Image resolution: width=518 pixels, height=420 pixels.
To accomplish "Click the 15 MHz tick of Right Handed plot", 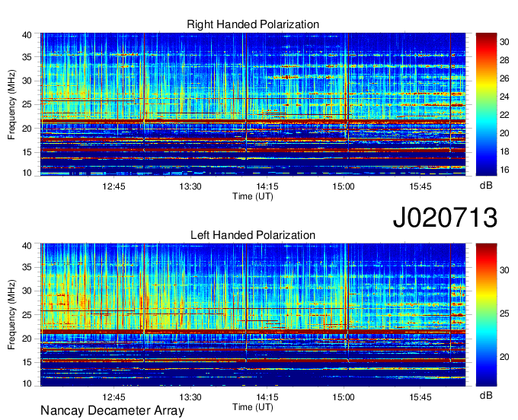I will [27, 152].
